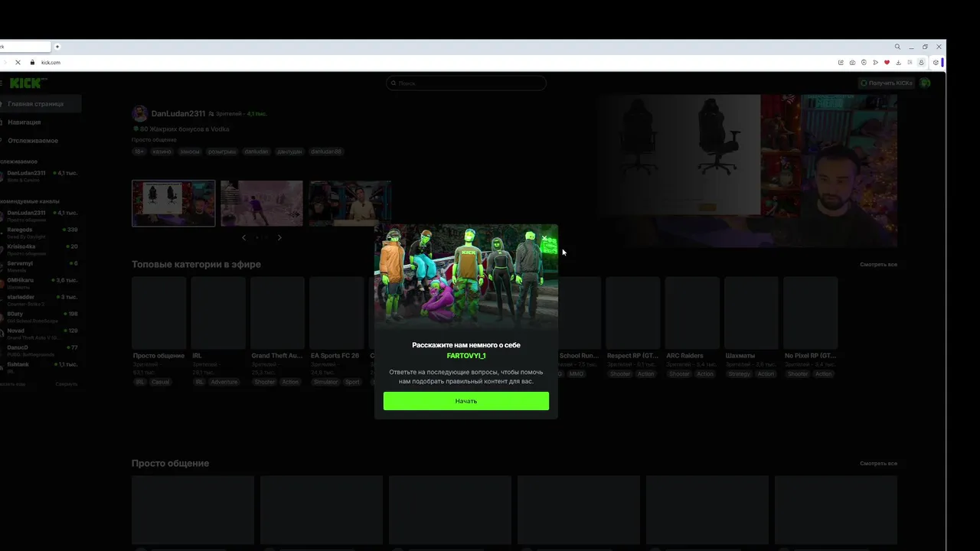The image size is (980, 551).
Task: Click the browser downloads arrow icon
Action: coord(898,62)
